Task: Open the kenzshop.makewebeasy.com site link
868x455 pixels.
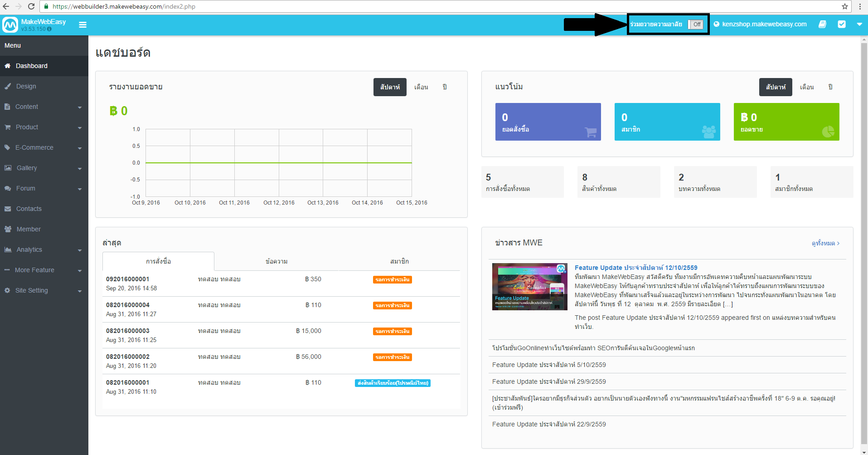Action: [764, 24]
